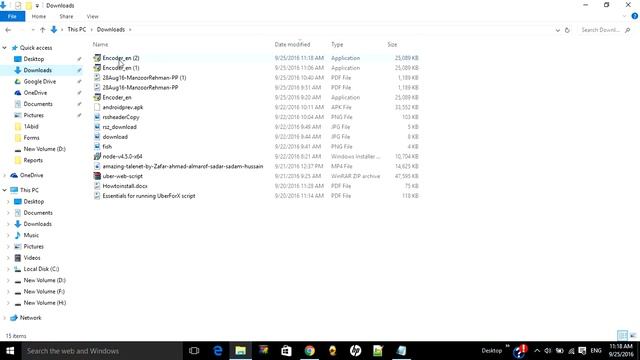Launch Microsoft Edge from taskbar
This screenshot has width=640, height=360.
(x=218, y=351)
